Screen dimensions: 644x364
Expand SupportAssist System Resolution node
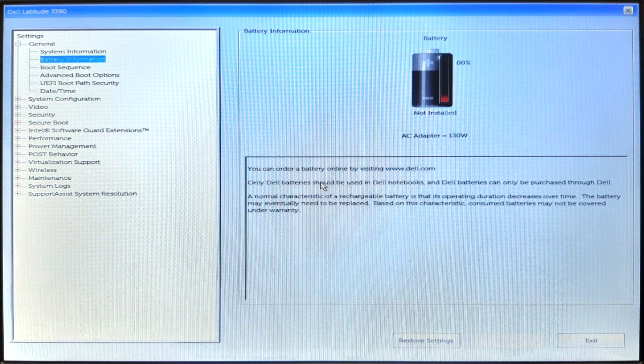18,194
